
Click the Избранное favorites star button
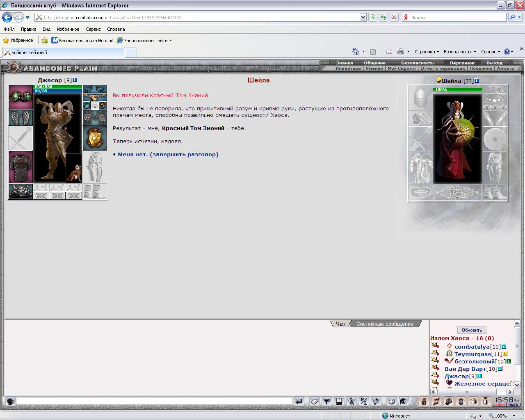tap(18, 41)
